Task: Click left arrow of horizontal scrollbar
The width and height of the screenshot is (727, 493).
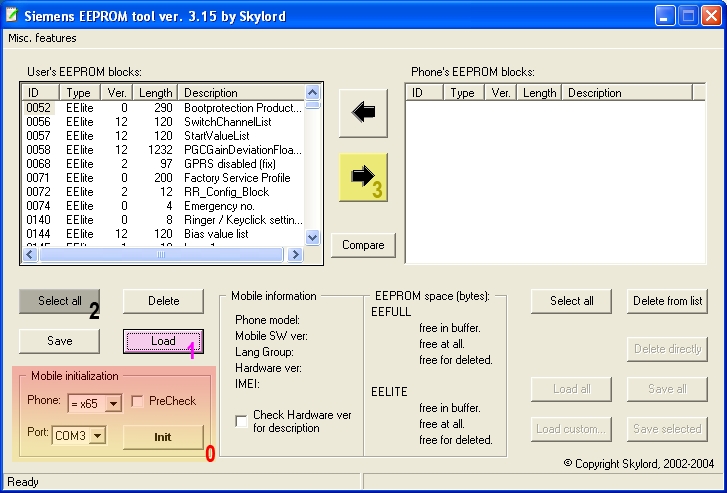Action: [30, 255]
